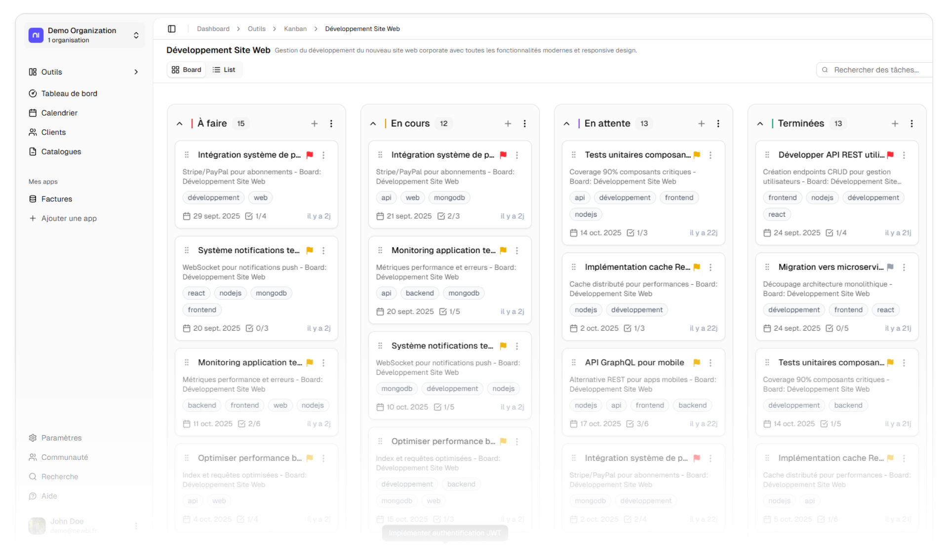Image resolution: width=948 pixels, height=560 pixels.
Task: Open the kebab menu of the En cours column
Action: [525, 123]
